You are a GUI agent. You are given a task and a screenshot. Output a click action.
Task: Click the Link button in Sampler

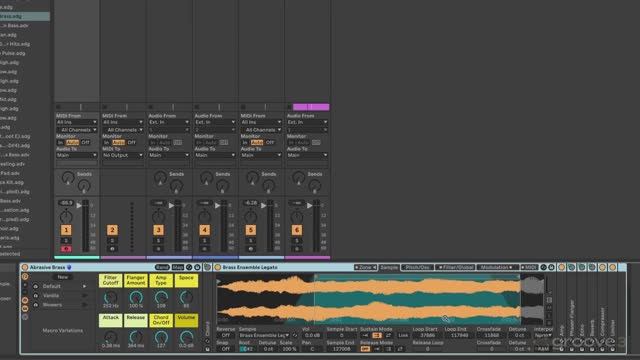[403, 336]
